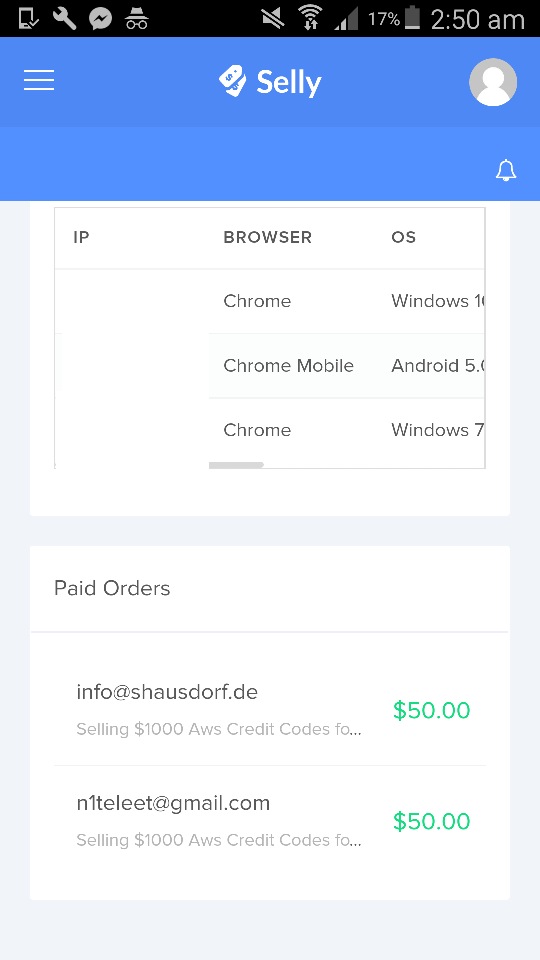540x960 pixels.
Task: Select the Chrome Mobile table row
Action: (x=269, y=366)
